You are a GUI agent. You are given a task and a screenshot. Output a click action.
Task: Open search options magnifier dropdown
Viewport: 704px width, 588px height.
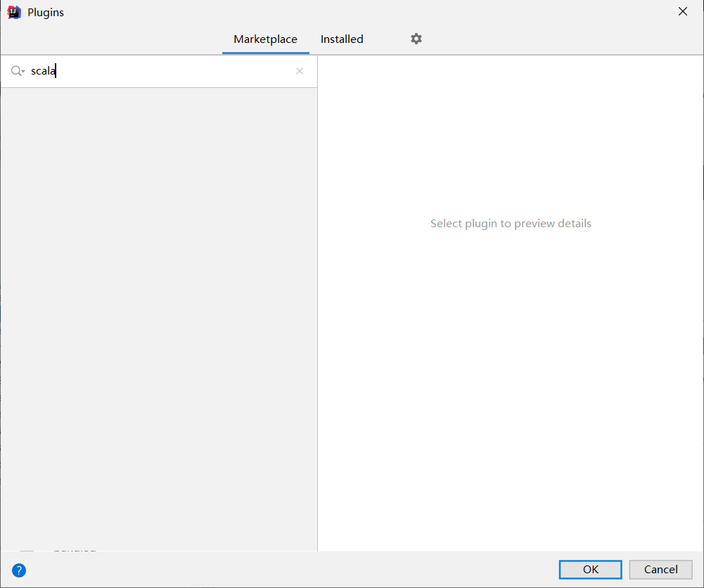tap(18, 71)
